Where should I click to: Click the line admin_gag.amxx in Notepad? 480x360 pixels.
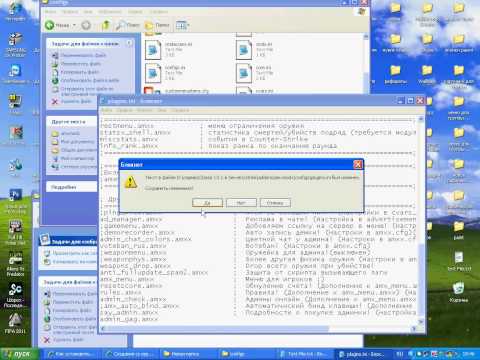[129, 319]
